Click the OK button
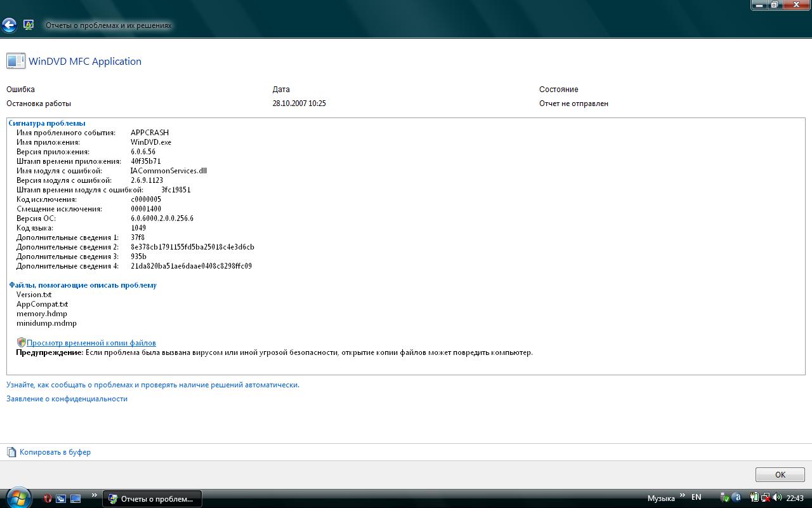Viewport: 812px width, 508px height. [x=780, y=474]
